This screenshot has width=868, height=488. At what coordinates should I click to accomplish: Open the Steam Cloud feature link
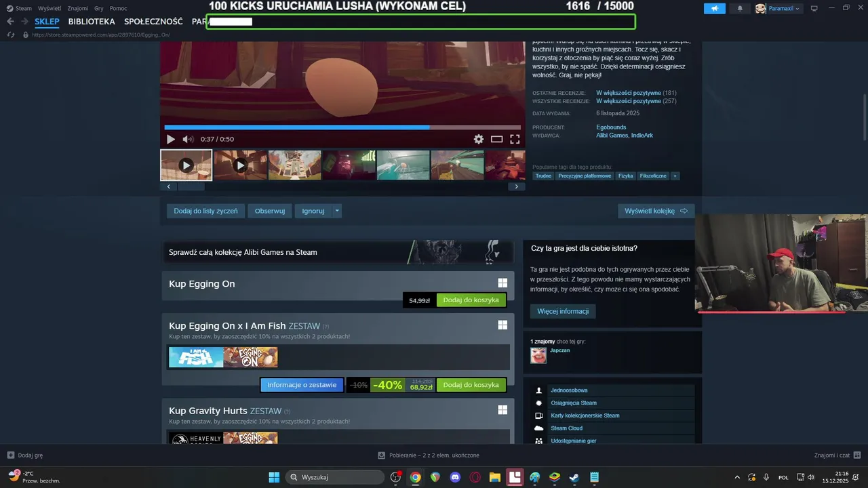click(x=567, y=428)
